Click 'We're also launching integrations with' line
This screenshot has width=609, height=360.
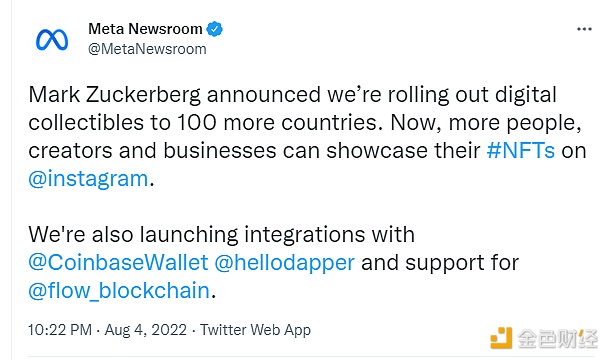(221, 235)
